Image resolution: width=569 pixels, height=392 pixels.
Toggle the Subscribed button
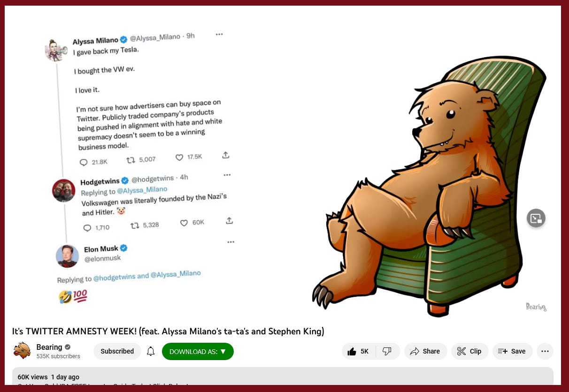pos(117,351)
